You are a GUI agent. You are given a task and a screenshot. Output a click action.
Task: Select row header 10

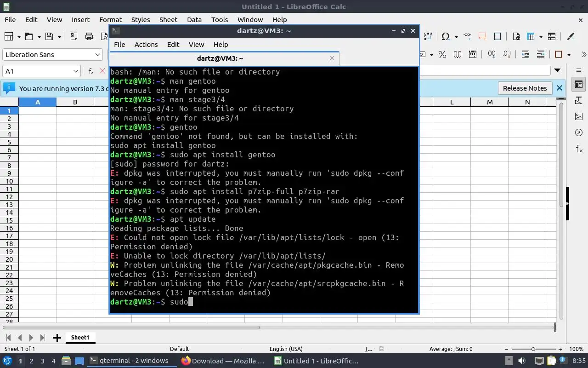(9, 181)
